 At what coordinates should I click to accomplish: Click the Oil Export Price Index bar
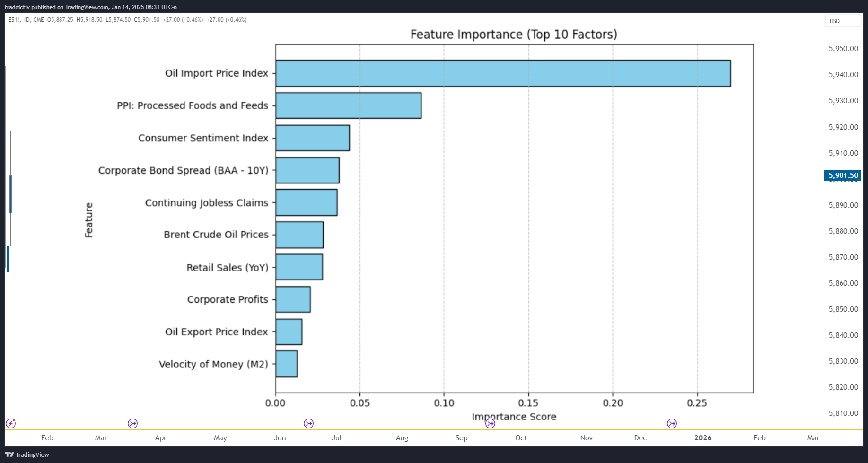tap(289, 332)
